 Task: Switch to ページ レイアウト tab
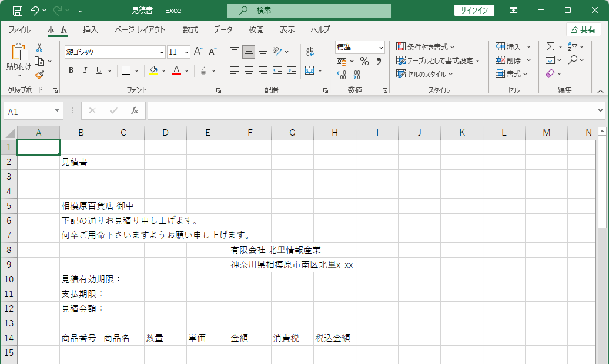pyautogui.click(x=140, y=29)
